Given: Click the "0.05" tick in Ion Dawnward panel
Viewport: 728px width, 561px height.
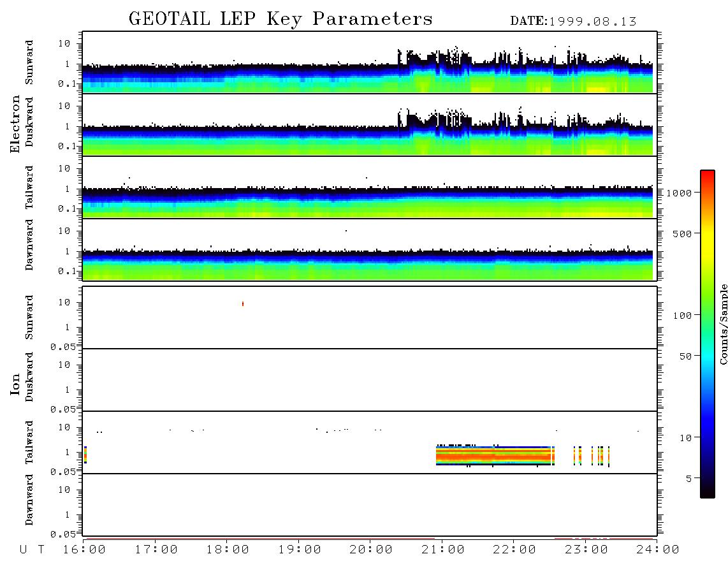Looking at the screenshot, I should click(63, 534).
